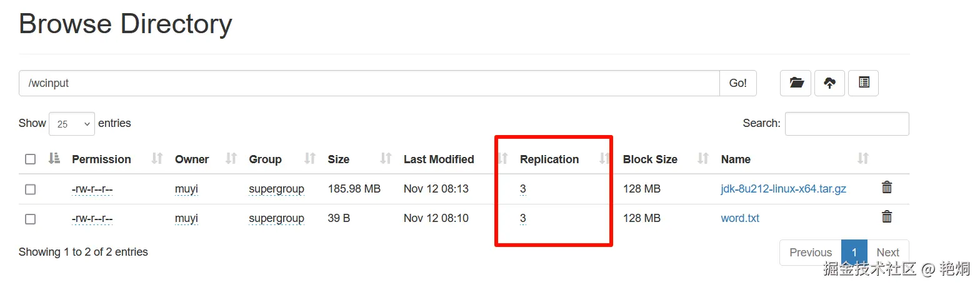The height and width of the screenshot is (287, 980).
Task: Sort by Block Size column header
Action: [650, 159]
